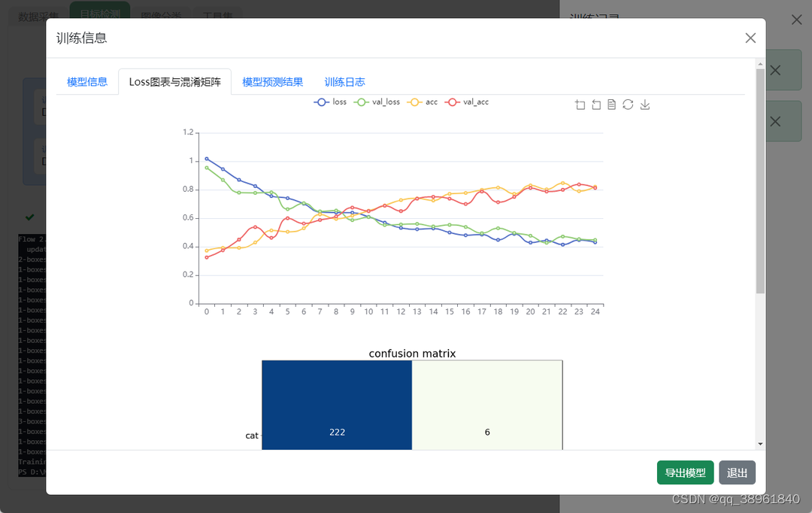Click the restore/refresh chart icon
Image resolution: width=812 pixels, height=513 pixels.
628,105
